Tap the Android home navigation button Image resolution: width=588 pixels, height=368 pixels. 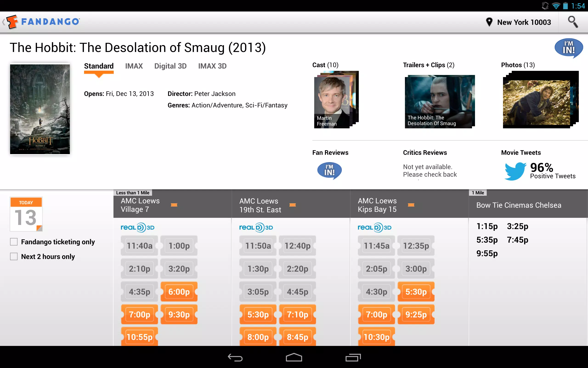coord(294,357)
